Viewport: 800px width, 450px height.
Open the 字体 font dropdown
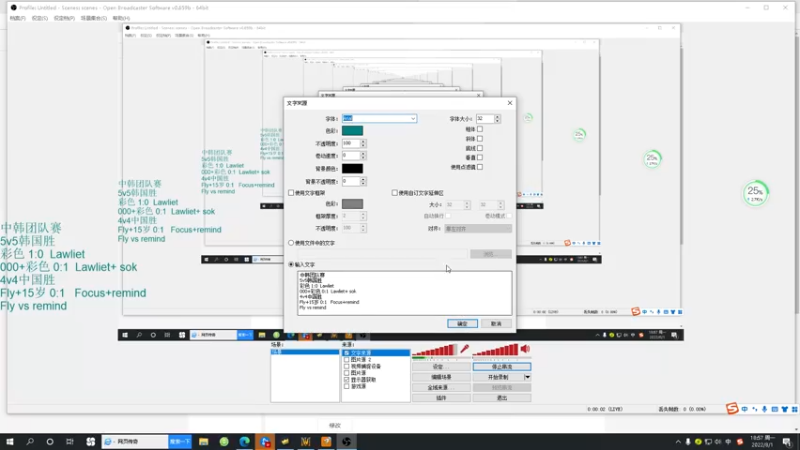point(413,118)
